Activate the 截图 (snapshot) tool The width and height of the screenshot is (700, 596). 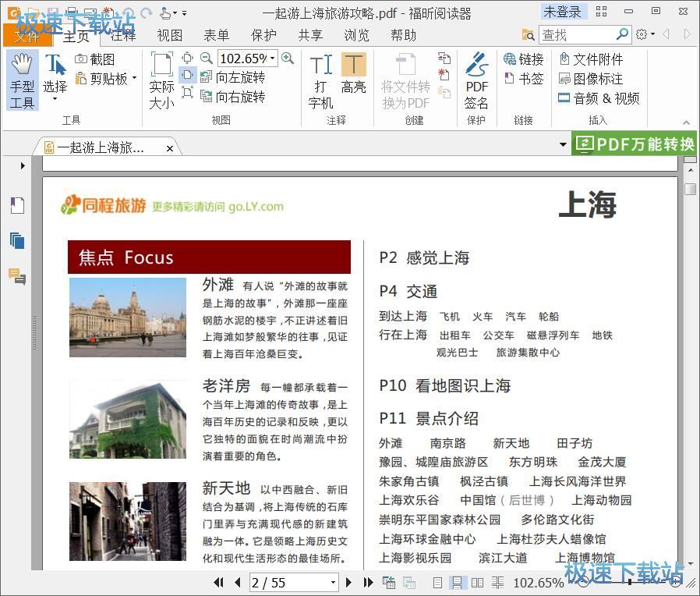point(100,59)
